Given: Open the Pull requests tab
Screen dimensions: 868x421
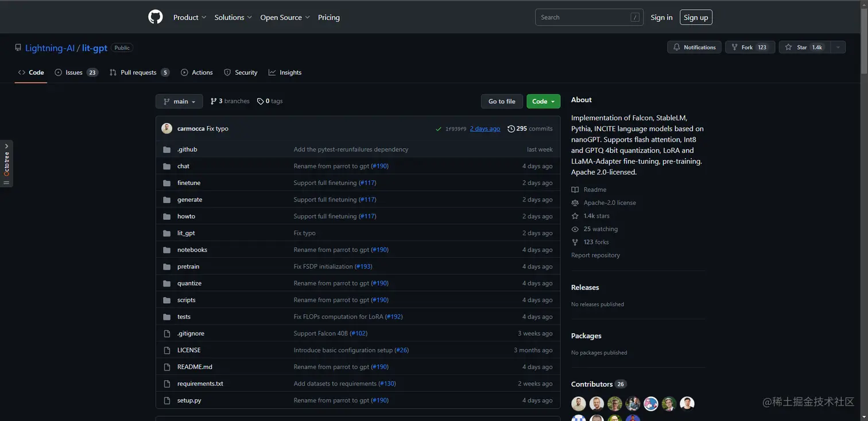Looking at the screenshot, I should click(x=139, y=72).
